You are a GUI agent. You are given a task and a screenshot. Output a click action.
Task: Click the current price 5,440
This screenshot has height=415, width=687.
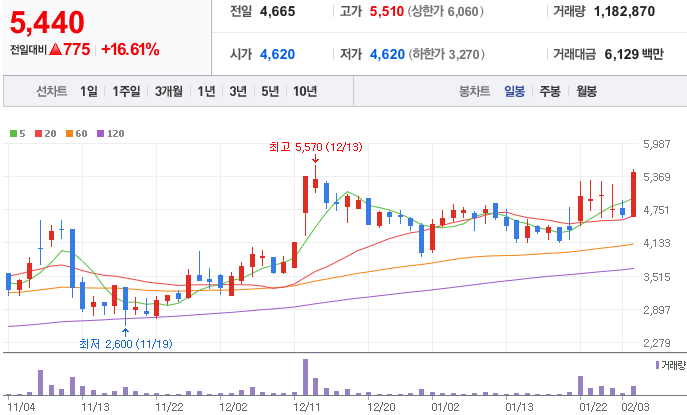(x=47, y=22)
